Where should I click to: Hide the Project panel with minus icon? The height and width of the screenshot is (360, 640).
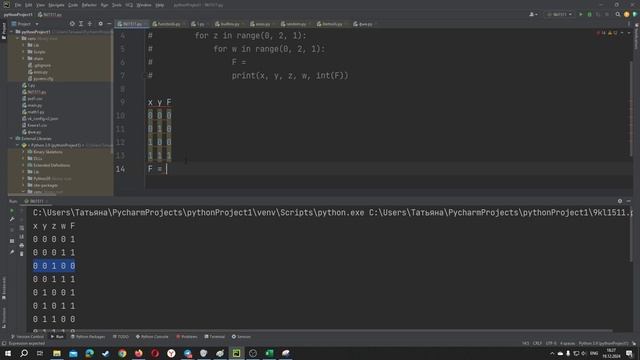109,24
